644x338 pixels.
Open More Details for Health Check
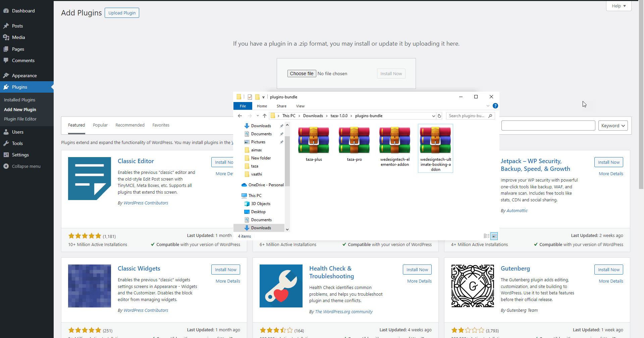419,281
